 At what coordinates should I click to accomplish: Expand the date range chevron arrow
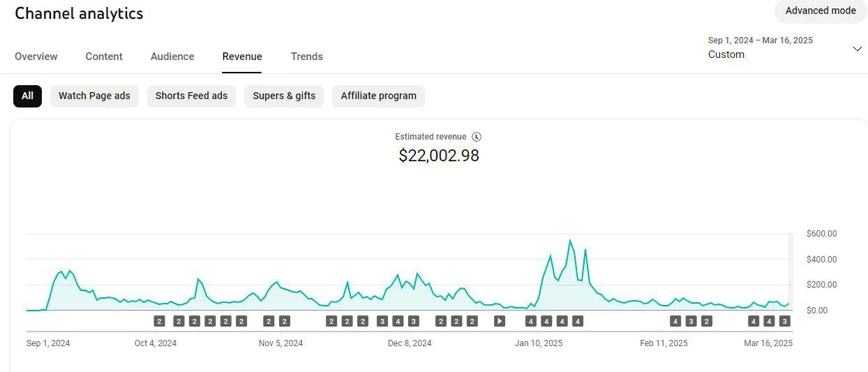click(x=858, y=48)
